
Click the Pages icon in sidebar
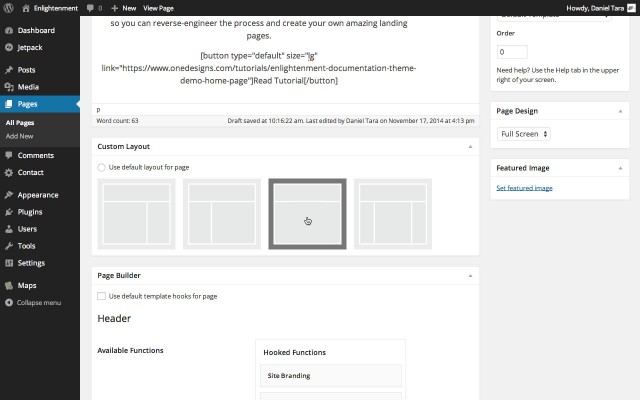(x=9, y=104)
